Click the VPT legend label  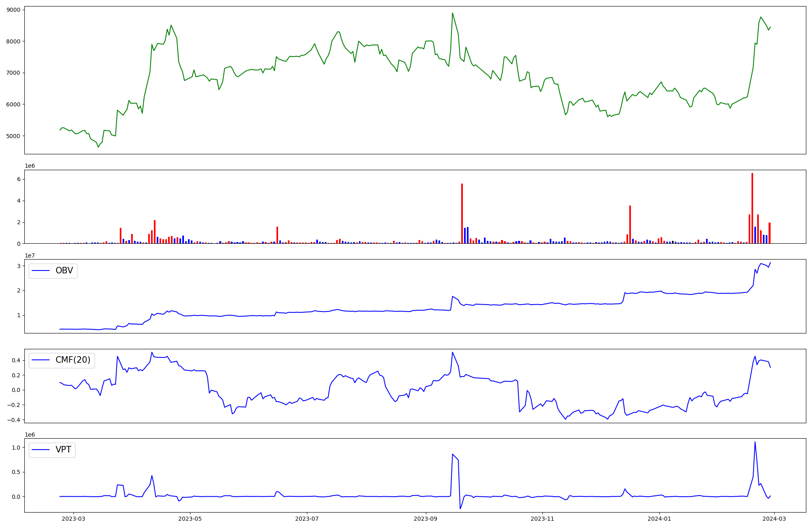(x=63, y=450)
